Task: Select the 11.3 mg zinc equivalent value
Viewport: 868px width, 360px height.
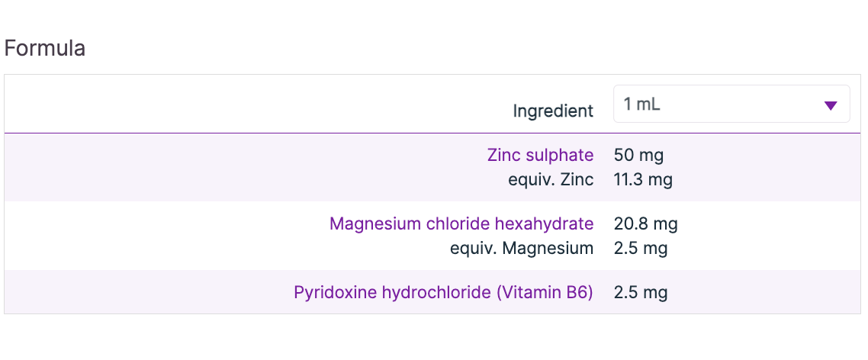Action: pos(642,180)
